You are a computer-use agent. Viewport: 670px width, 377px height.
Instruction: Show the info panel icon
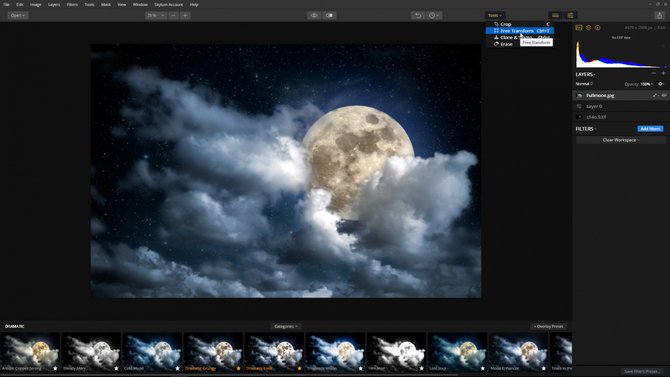point(598,28)
